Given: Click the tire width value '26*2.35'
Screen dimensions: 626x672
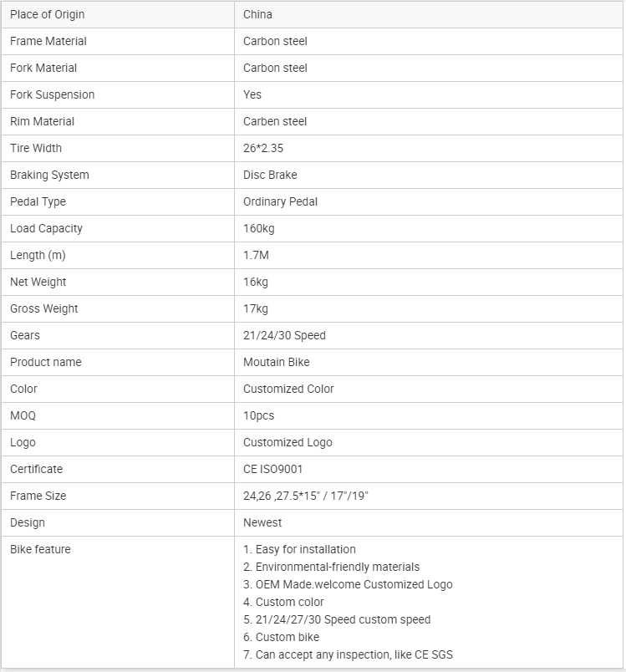Looking at the screenshot, I should 263,148.
